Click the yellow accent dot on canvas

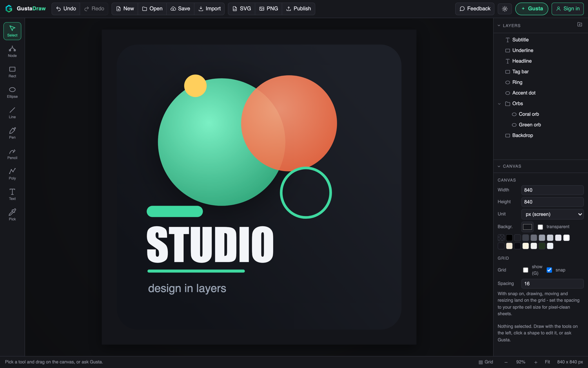[x=195, y=86]
